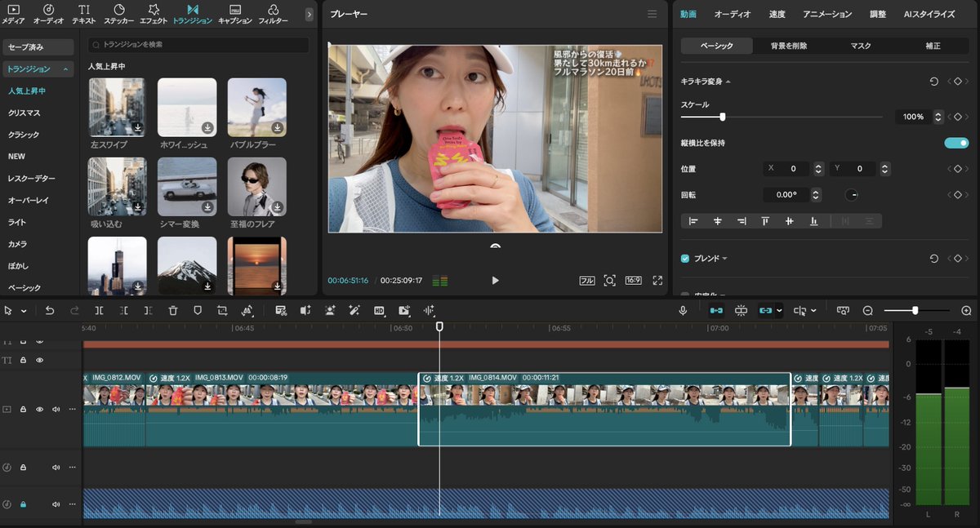Viewport: 980px width, 528px height.
Task: Open linkage options dropdown arrow
Action: 779,311
